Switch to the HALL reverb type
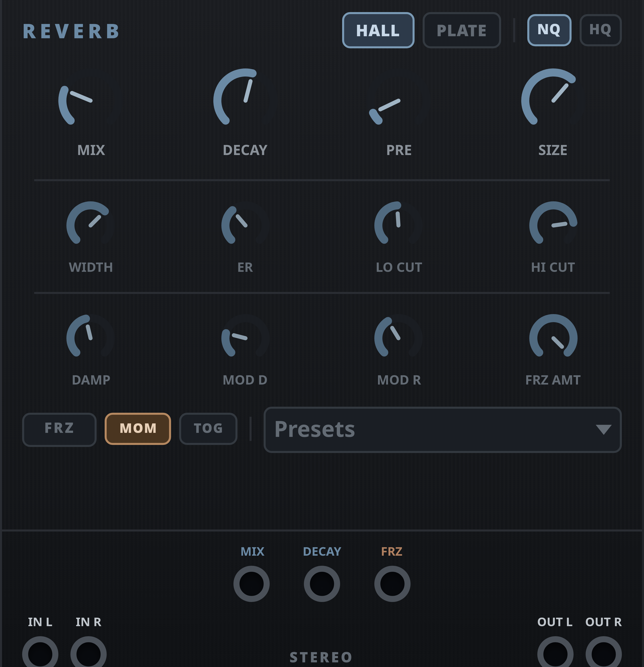Screen dimensions: 644x667 (378, 31)
